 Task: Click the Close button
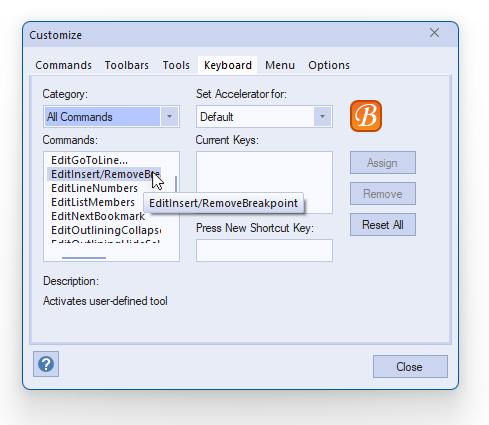(x=410, y=367)
